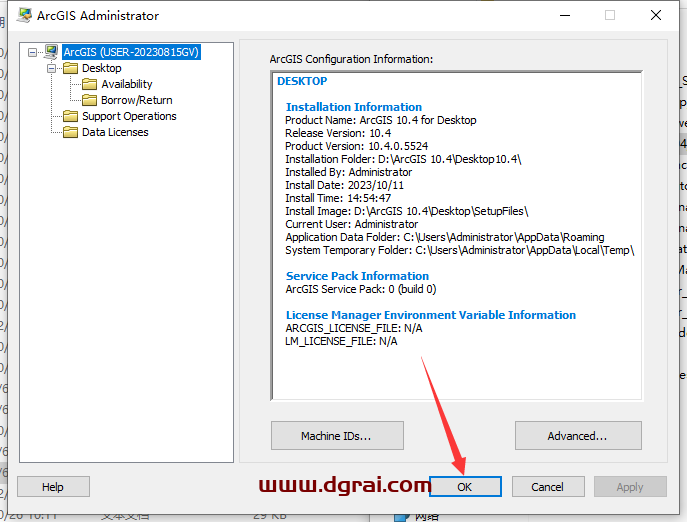The width and height of the screenshot is (687, 522).
Task: Click the Availability folder icon
Action: [89, 84]
